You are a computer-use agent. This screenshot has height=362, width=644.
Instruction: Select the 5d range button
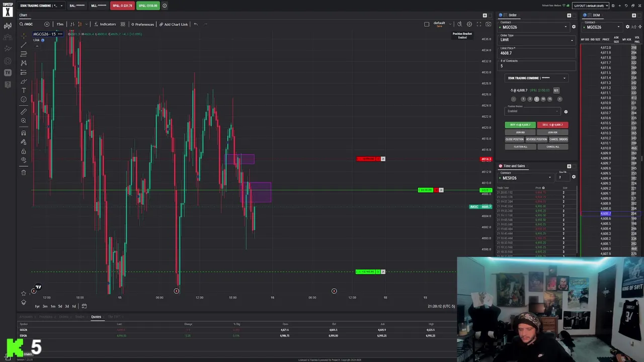point(60,306)
